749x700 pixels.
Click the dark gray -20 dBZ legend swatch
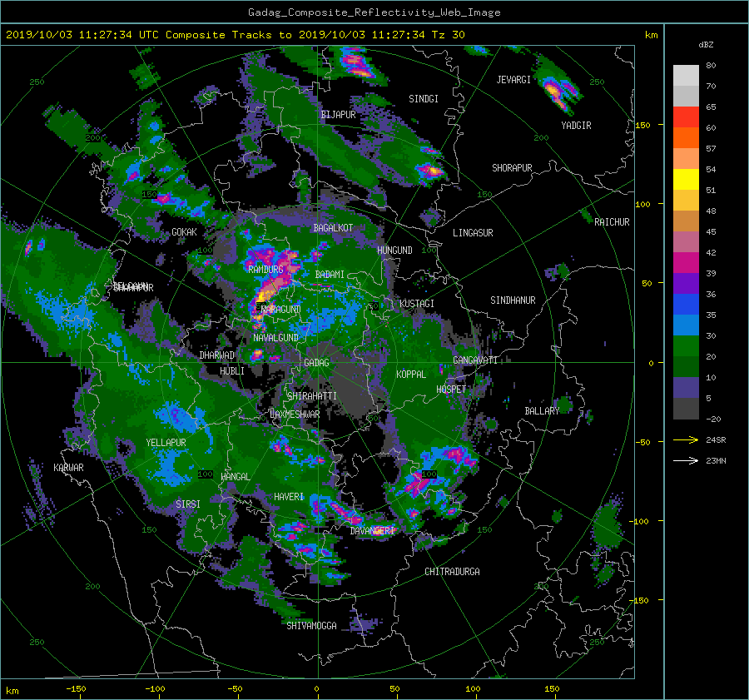click(686, 409)
